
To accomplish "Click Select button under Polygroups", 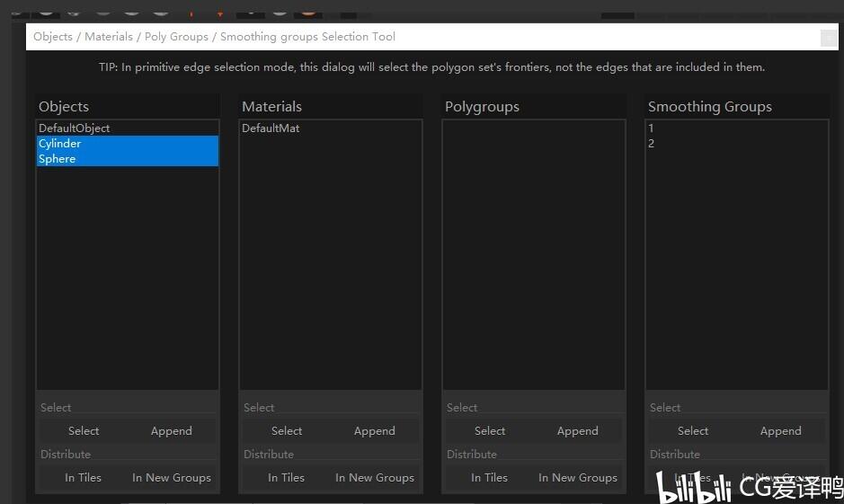I will point(490,431).
